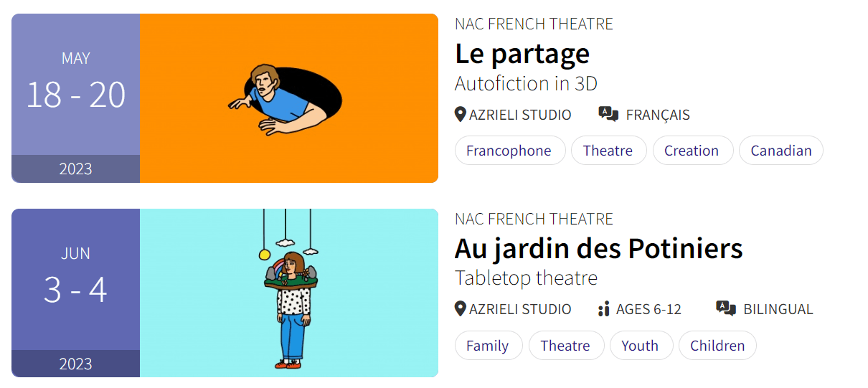Open the cyan Au jardin des Potiniers thumbnail

pos(288,293)
